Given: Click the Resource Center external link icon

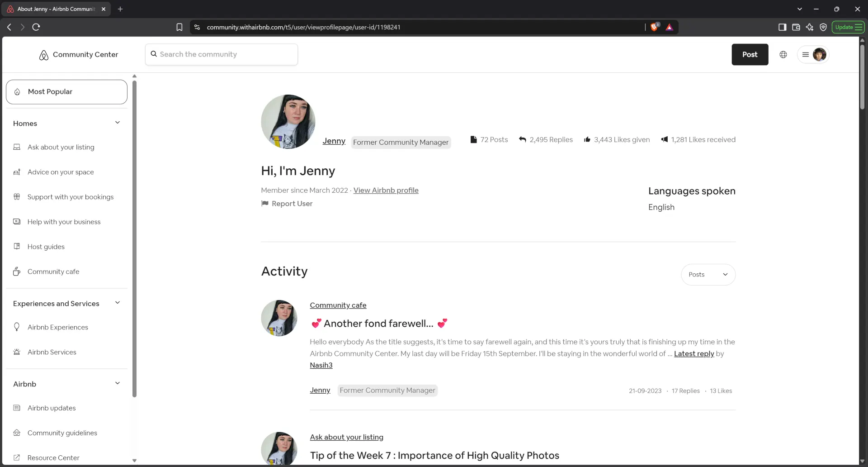Looking at the screenshot, I should [17, 457].
